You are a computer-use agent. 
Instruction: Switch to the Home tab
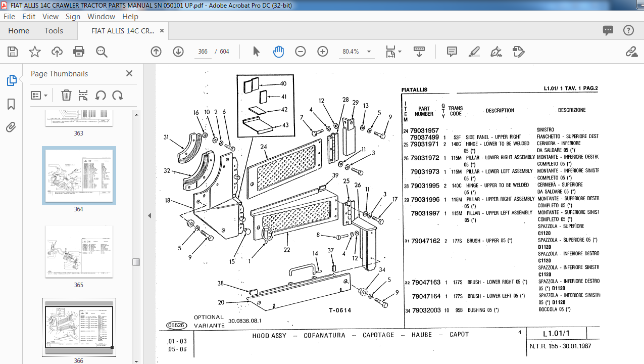point(19,30)
